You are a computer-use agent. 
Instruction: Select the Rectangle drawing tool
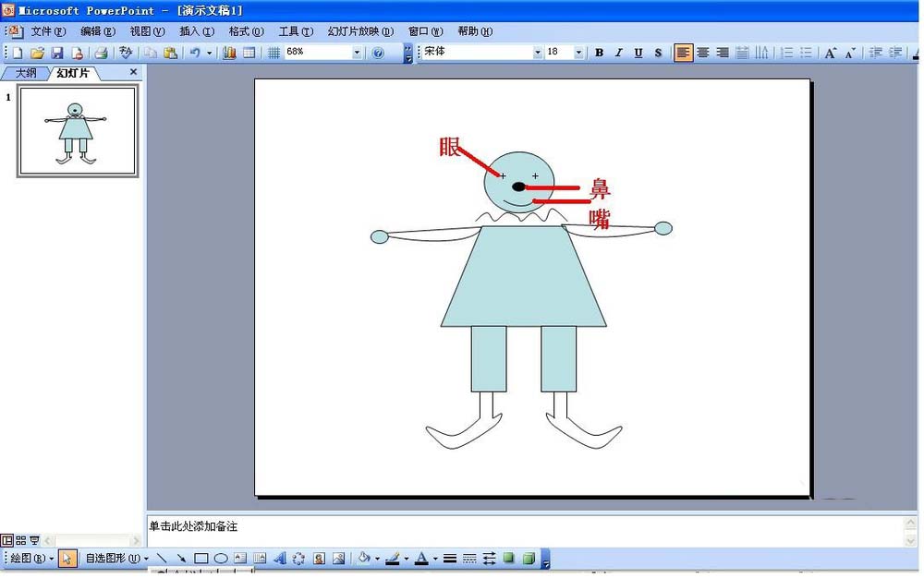(201, 558)
